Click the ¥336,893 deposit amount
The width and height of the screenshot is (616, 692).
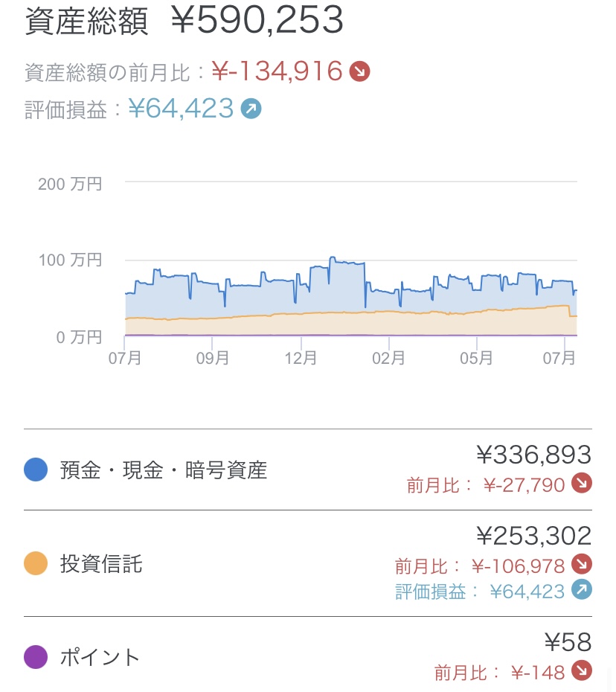(x=533, y=454)
